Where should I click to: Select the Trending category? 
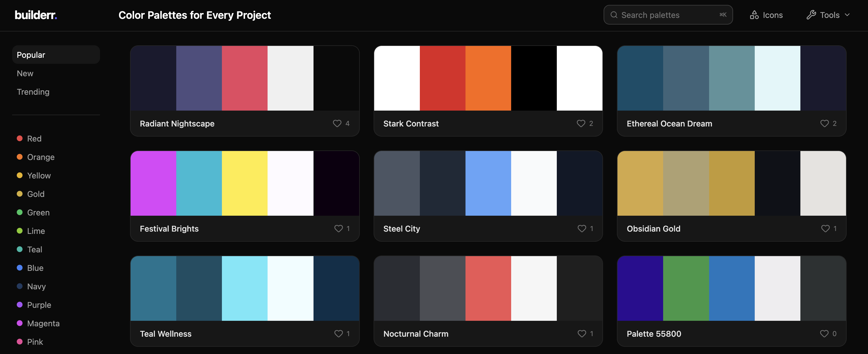[33, 92]
